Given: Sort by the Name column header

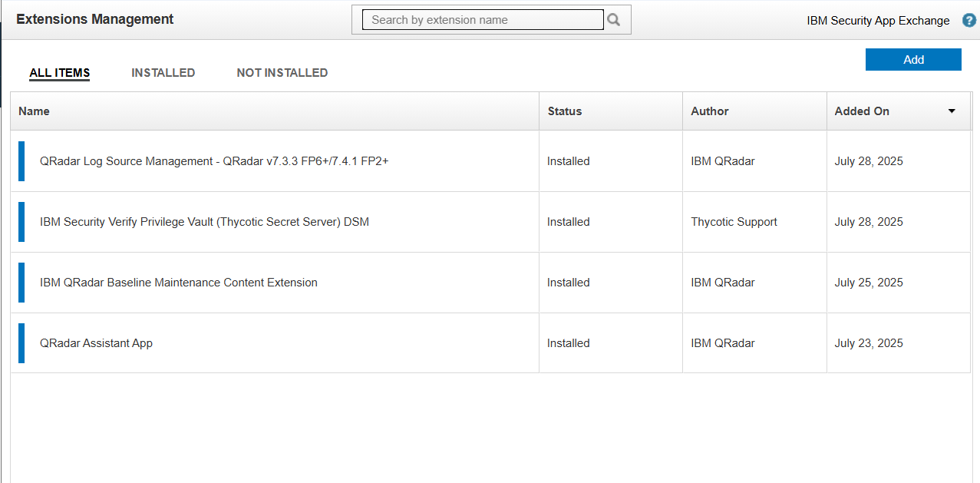Looking at the screenshot, I should click(35, 111).
